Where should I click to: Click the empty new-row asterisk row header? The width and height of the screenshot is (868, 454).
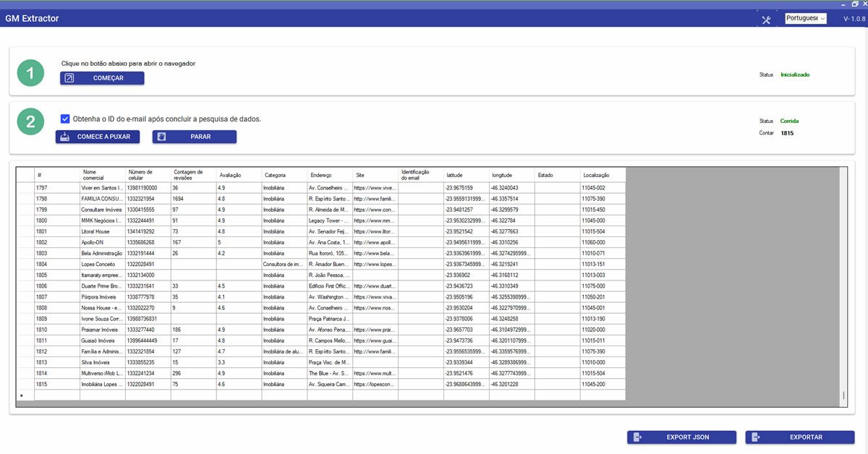tap(25, 395)
